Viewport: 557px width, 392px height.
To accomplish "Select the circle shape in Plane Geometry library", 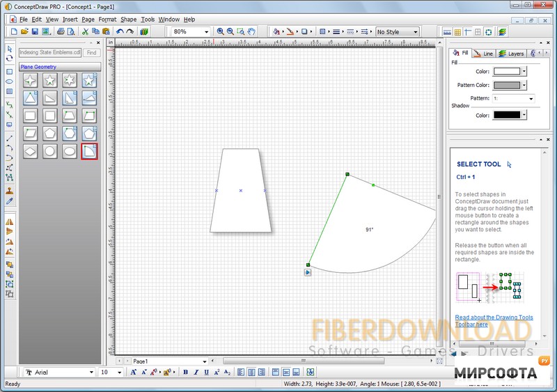I will point(49,151).
